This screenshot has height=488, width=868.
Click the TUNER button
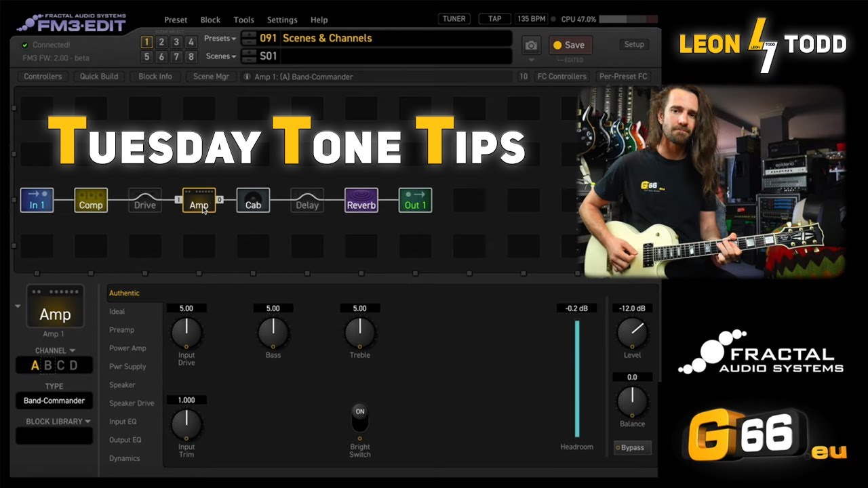[x=454, y=19]
